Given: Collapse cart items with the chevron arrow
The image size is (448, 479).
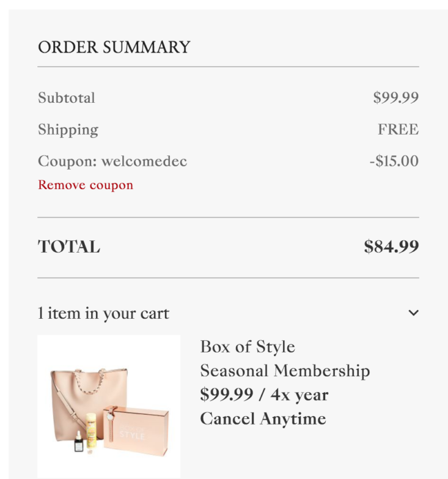Looking at the screenshot, I should (x=414, y=313).
